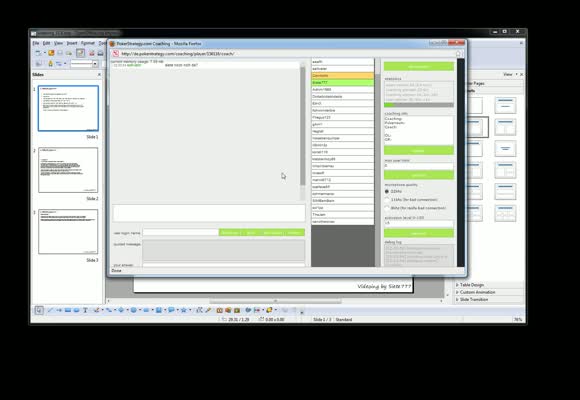Image resolution: width=580 pixels, height=400 pixels.
Task: Choose the Ellipse drawing tool
Action: click(76, 310)
